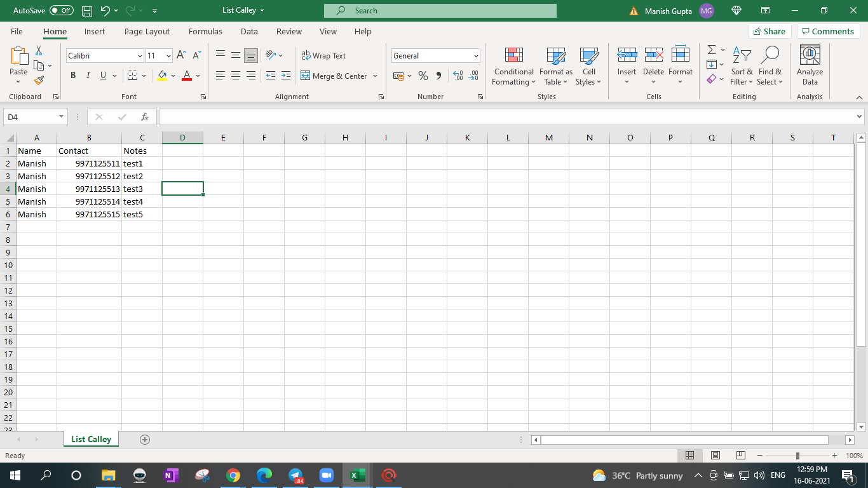Expand the Name Box dropdown arrow
868x488 pixels.
(x=62, y=117)
